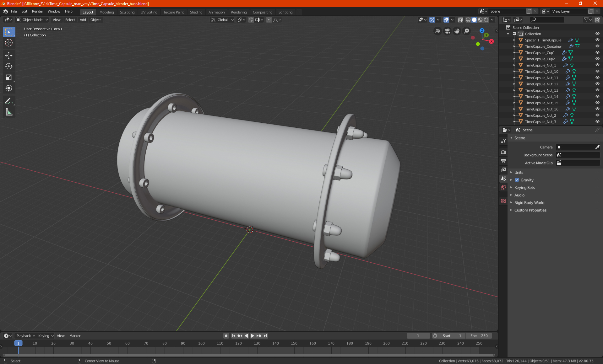Open the Add menu in viewport
The width and height of the screenshot is (603, 364).
[83, 20]
